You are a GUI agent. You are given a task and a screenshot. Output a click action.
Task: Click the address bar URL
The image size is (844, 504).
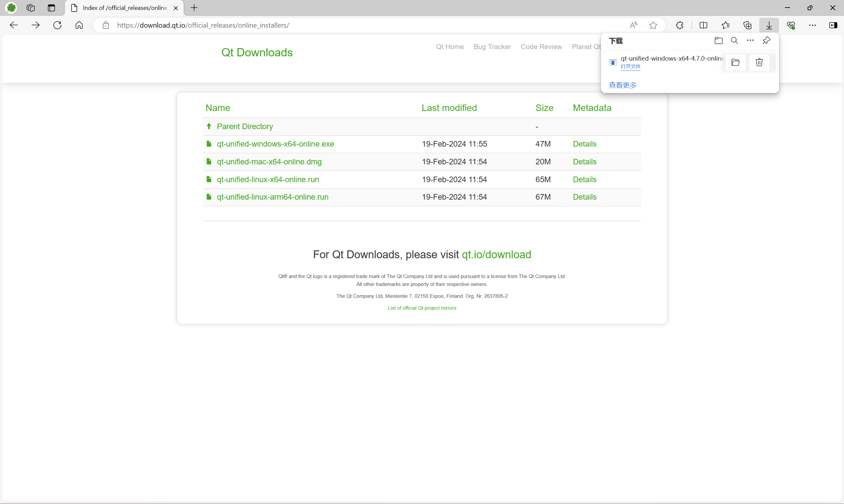[x=203, y=25]
